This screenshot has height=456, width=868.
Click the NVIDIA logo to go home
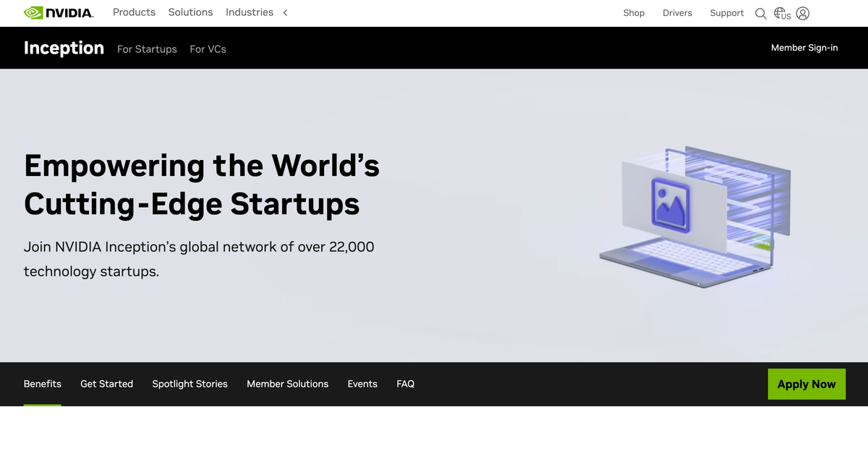tap(58, 12)
